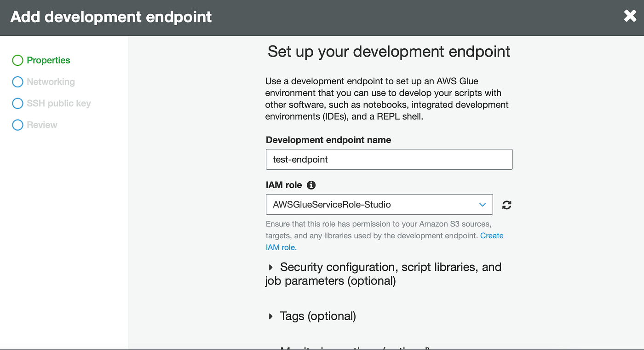Switch to the Networking step label
The width and height of the screenshot is (644, 350).
tap(51, 82)
